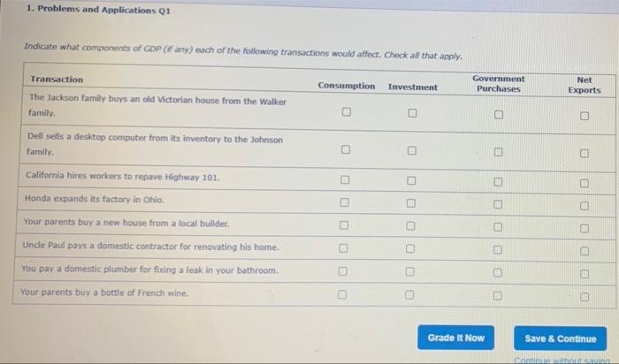This screenshot has height=364, width=619.
Task: Check Government Purchases for Jackson family house
Action: (499, 114)
